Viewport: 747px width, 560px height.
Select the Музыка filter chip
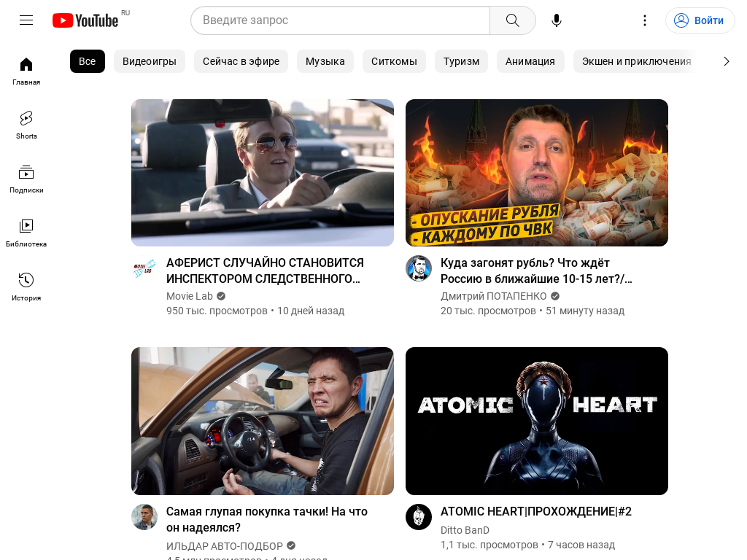tap(325, 61)
